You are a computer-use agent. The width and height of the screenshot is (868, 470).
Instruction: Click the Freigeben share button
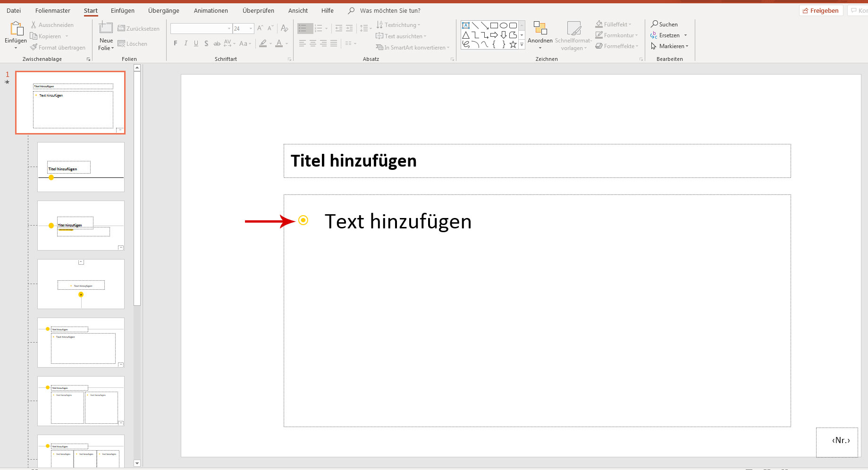click(x=821, y=10)
